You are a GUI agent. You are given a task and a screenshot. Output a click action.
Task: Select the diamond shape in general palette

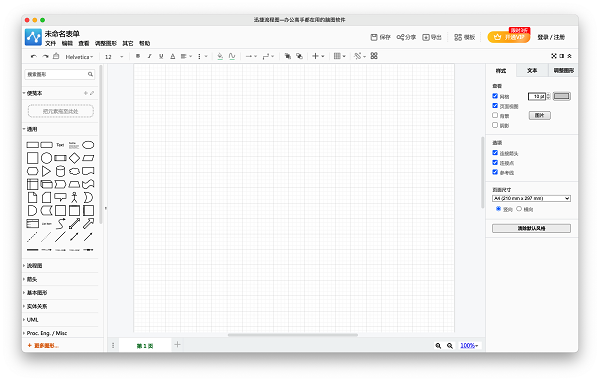coord(74,158)
